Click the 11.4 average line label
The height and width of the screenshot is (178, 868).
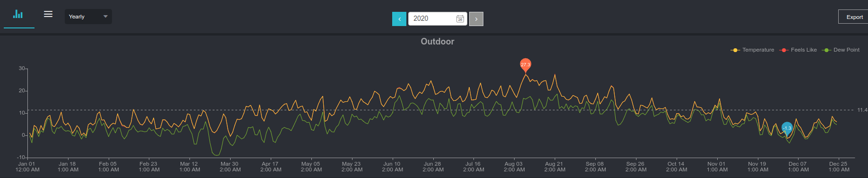[x=862, y=110]
